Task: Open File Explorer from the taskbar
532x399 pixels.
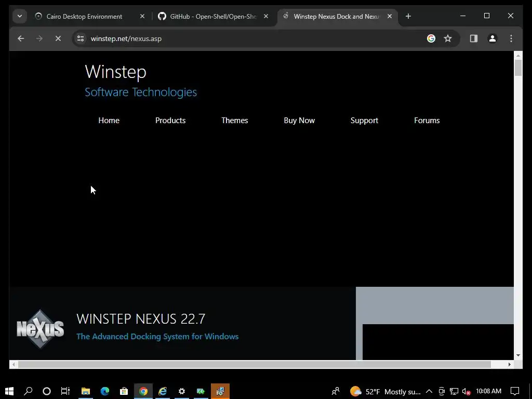Action: click(x=86, y=391)
